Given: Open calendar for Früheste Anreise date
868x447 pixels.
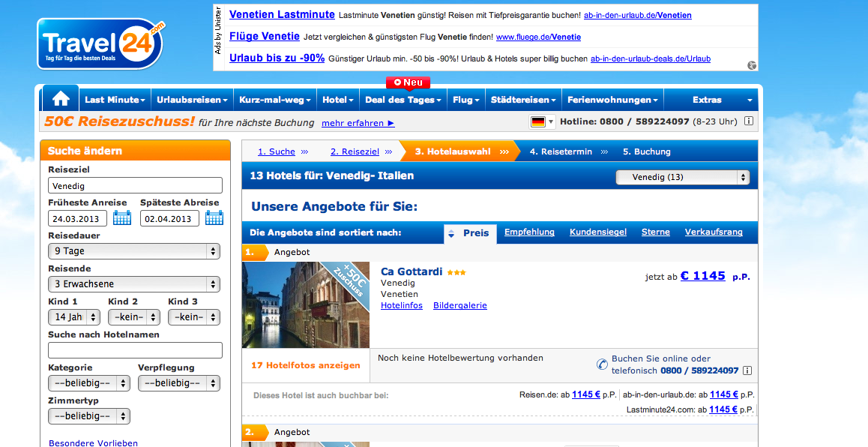Looking at the screenshot, I should (121, 218).
